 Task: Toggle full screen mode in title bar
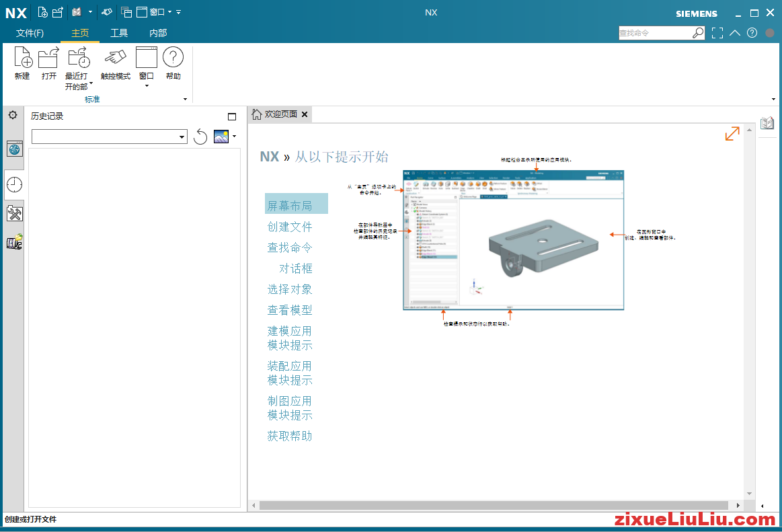coord(717,32)
